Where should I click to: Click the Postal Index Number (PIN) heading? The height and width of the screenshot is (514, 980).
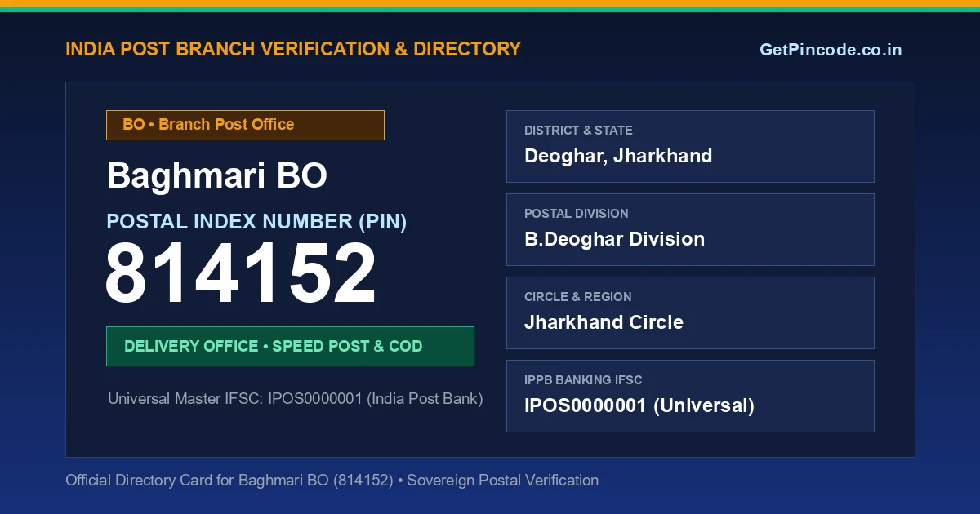256,221
